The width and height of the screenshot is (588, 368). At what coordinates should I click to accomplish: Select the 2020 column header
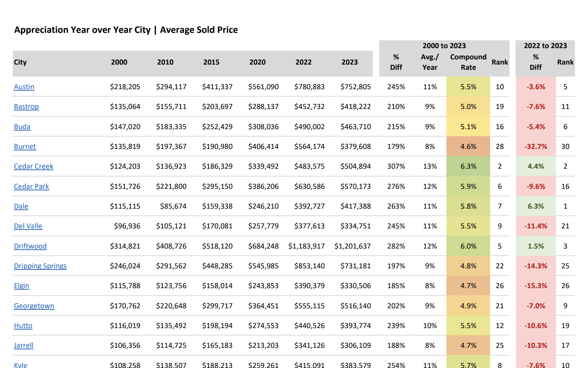pyautogui.click(x=257, y=62)
